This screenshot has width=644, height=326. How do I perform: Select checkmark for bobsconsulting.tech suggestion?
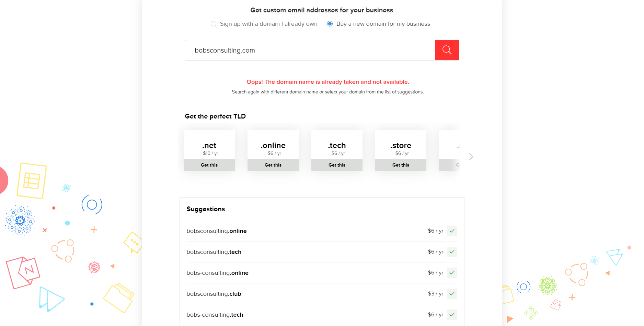pos(452,252)
